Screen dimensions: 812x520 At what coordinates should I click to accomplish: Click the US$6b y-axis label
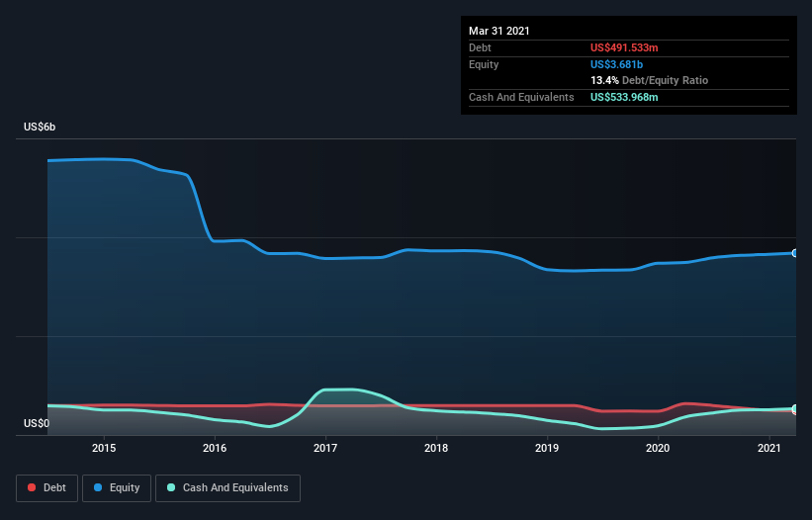(x=40, y=127)
